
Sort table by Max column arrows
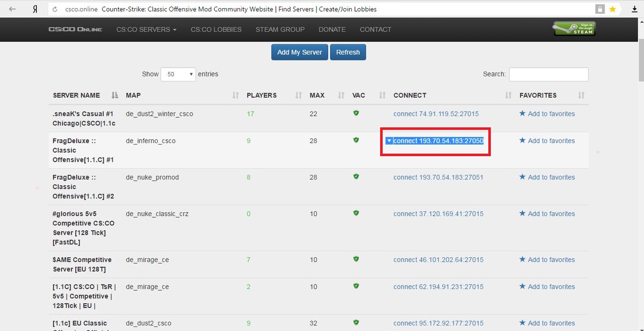coord(341,95)
